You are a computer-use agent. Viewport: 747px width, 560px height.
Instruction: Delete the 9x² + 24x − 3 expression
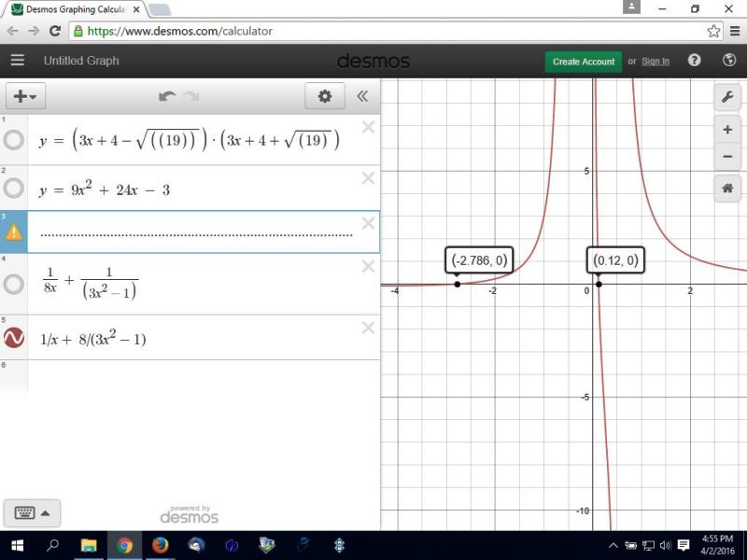pyautogui.click(x=368, y=178)
